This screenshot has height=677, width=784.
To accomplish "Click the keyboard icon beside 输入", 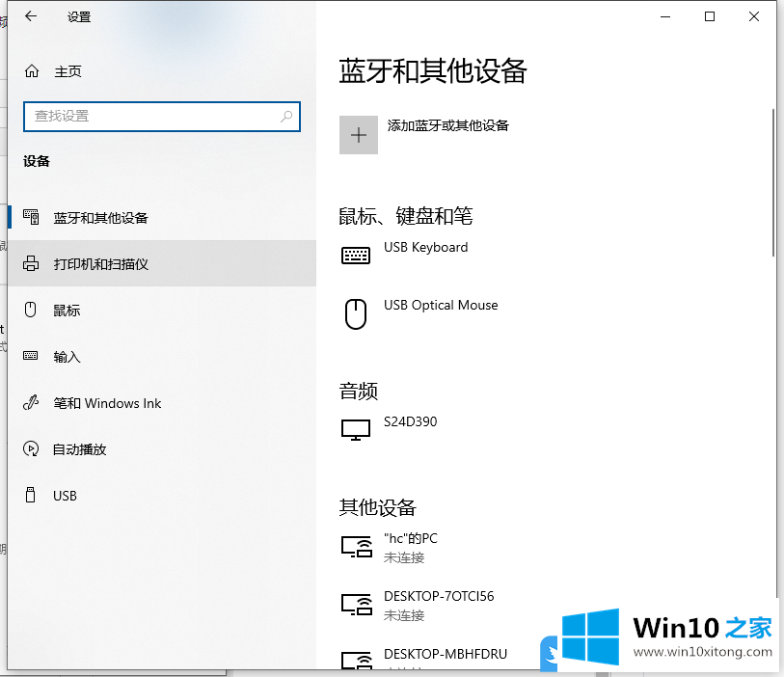I will [x=31, y=356].
